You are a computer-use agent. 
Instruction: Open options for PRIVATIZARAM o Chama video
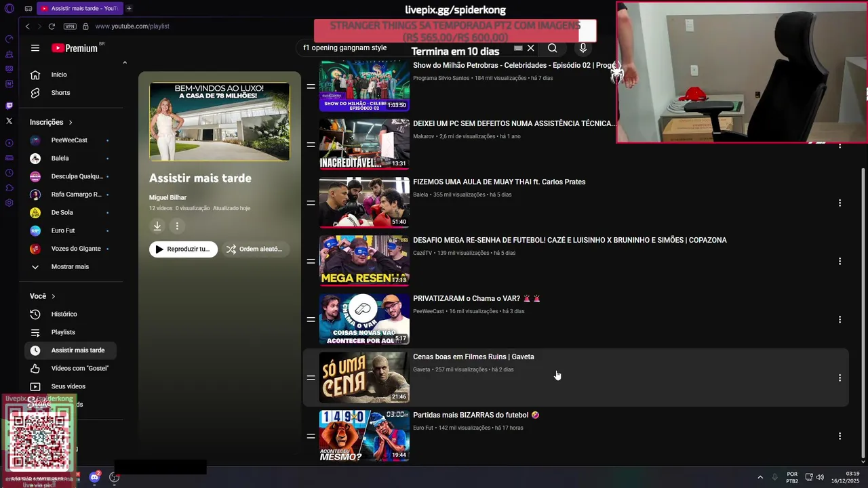840,320
